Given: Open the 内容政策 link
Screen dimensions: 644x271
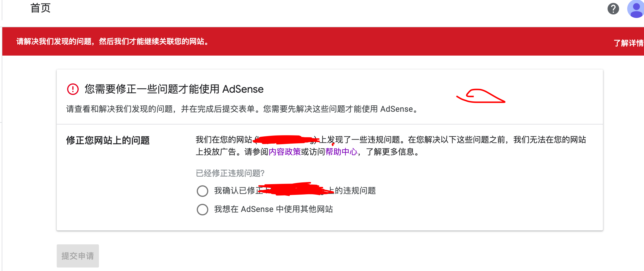Looking at the screenshot, I should (285, 152).
